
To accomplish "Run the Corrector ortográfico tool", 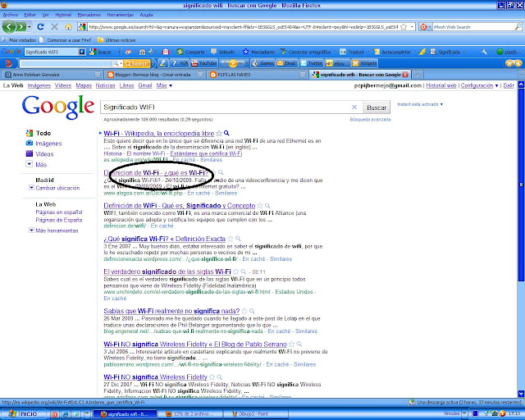I will coord(306,52).
